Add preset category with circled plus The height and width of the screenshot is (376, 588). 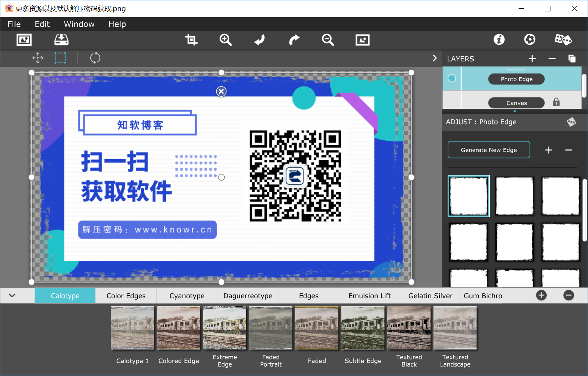pos(541,295)
